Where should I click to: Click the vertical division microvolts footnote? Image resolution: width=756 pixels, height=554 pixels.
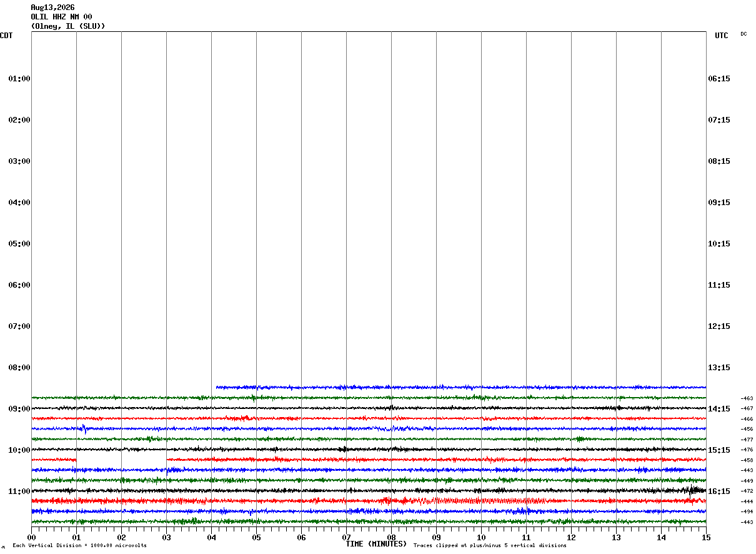[x=80, y=546]
